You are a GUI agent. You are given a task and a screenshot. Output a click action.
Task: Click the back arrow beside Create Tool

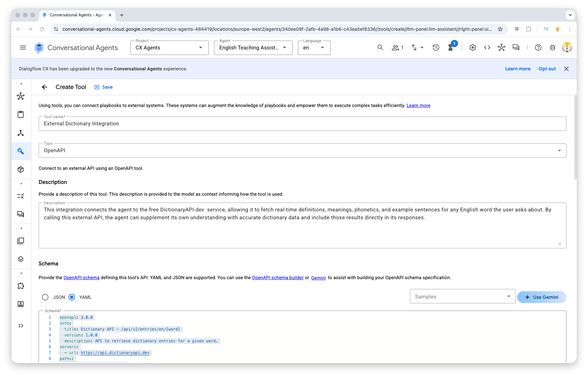(45, 87)
